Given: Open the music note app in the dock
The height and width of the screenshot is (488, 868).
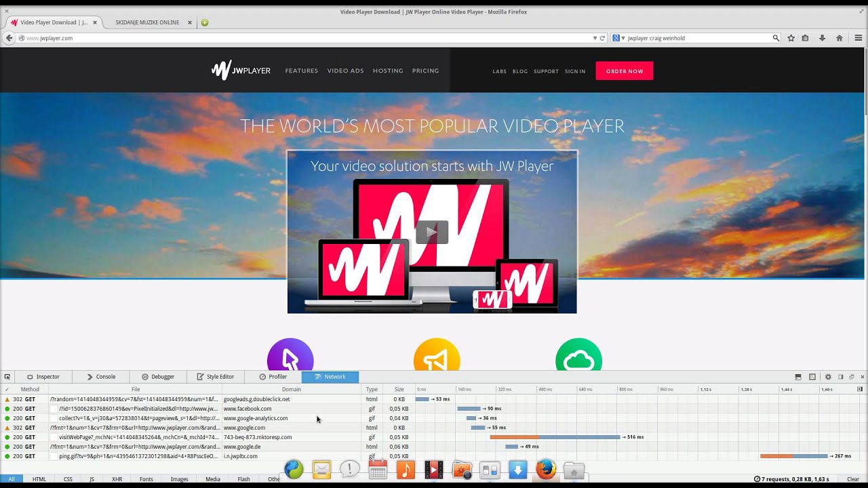Looking at the screenshot, I should point(406,469).
